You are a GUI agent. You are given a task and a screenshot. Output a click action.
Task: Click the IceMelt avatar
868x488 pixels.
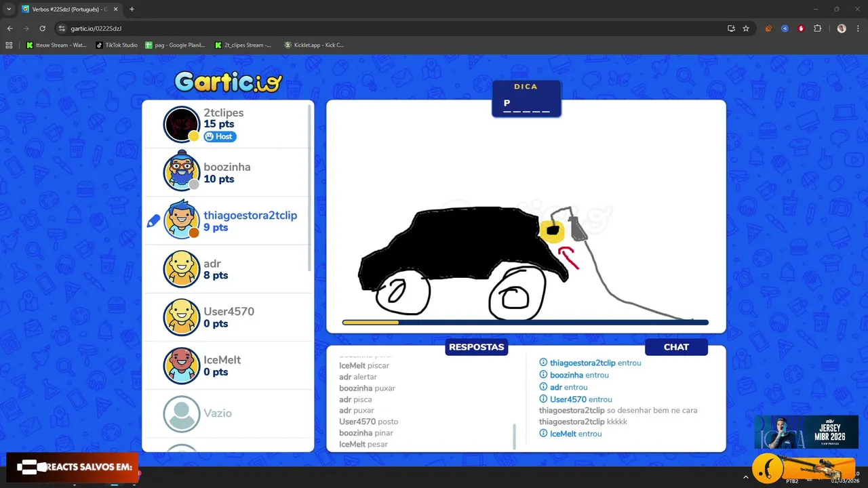click(182, 366)
